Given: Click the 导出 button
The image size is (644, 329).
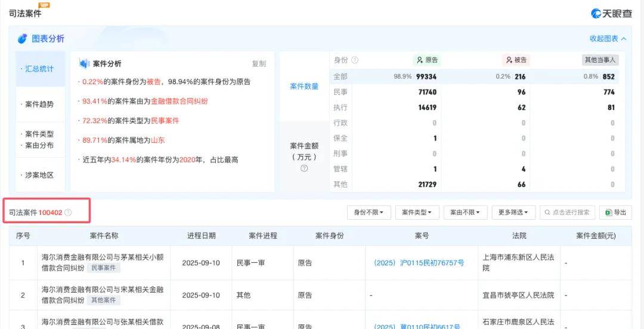Looking at the screenshot, I should (x=615, y=213).
